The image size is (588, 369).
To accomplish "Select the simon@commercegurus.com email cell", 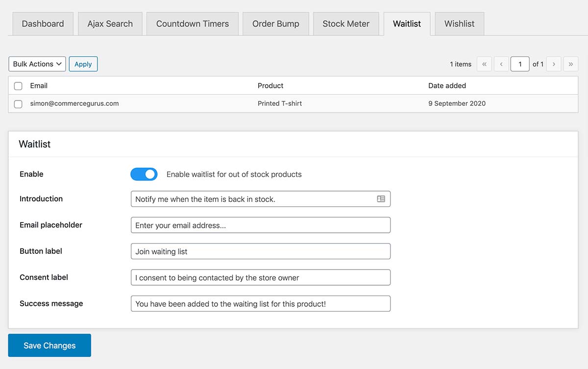I will 74,104.
